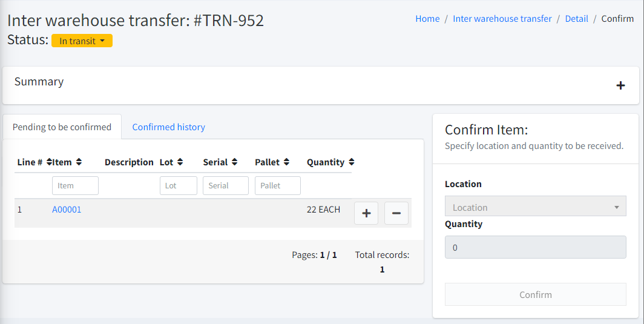
Task: Sort table using the Item sort arrows
Action: coord(79,162)
